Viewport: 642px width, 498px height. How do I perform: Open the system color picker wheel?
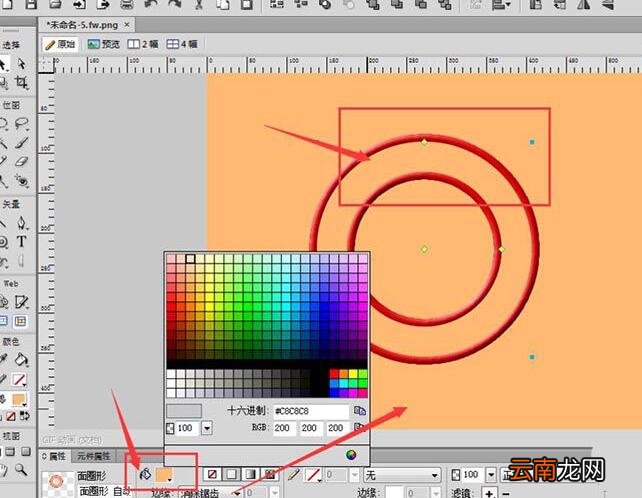click(x=351, y=455)
